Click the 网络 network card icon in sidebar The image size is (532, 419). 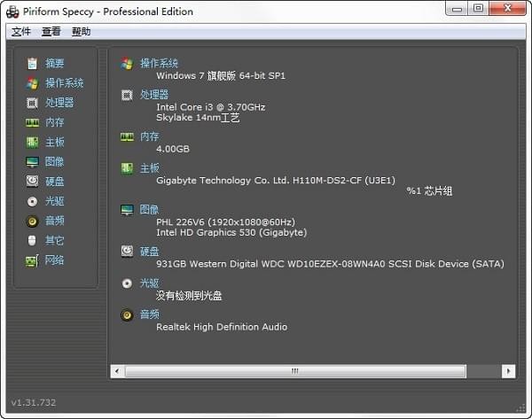pyautogui.click(x=32, y=260)
